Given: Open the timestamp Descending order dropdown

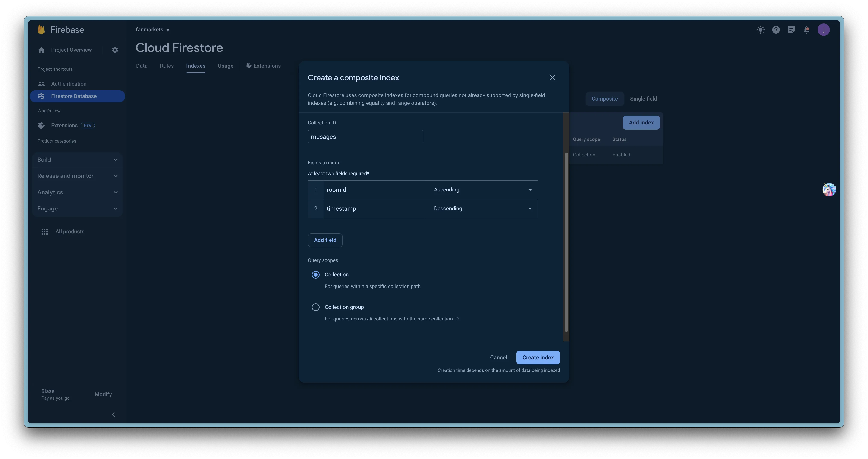Looking at the screenshot, I should [481, 209].
